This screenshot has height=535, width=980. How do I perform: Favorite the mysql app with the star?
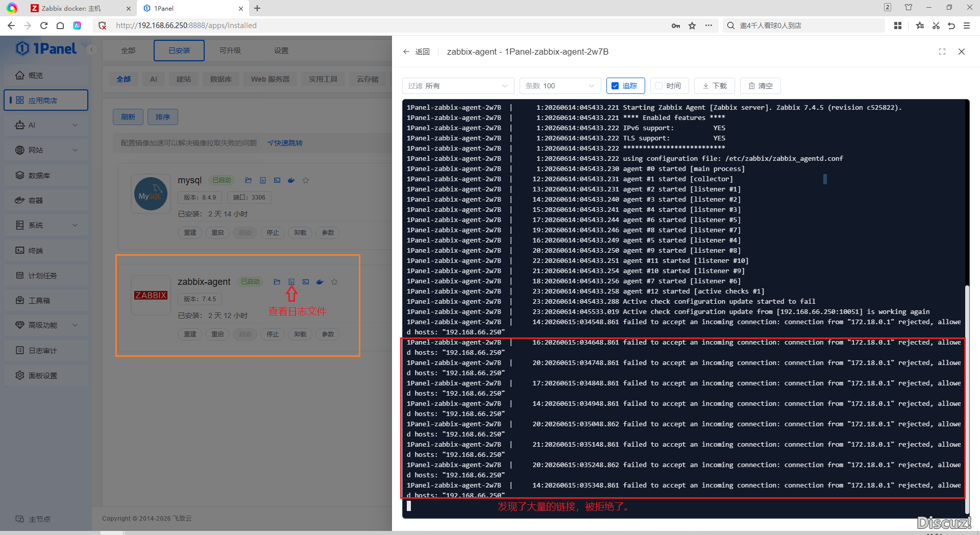306,180
